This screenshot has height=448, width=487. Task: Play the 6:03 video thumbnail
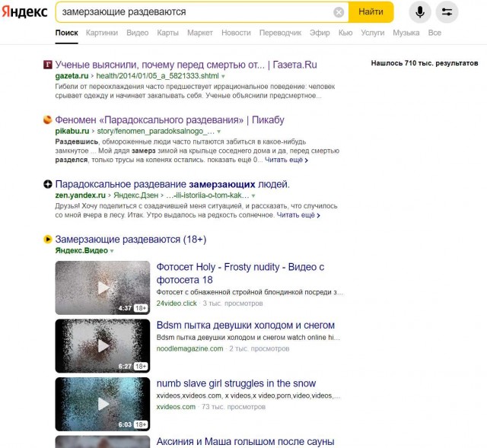(x=103, y=404)
